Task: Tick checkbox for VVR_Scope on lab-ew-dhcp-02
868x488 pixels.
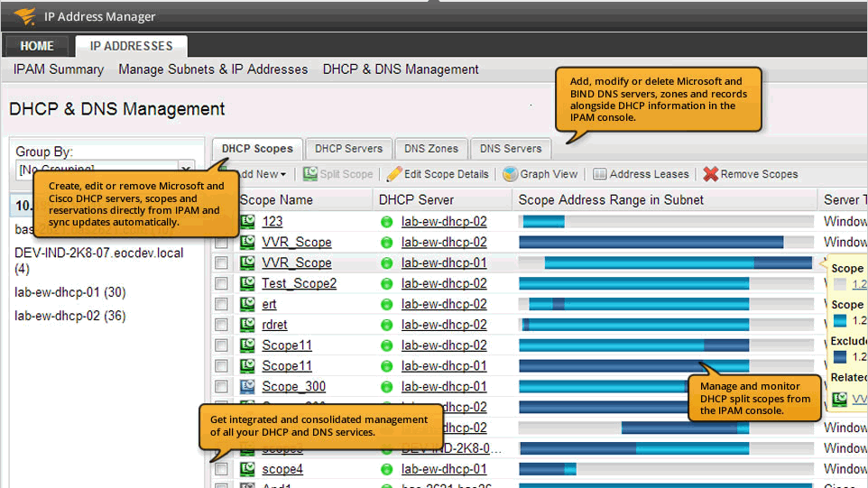Action: [x=221, y=243]
